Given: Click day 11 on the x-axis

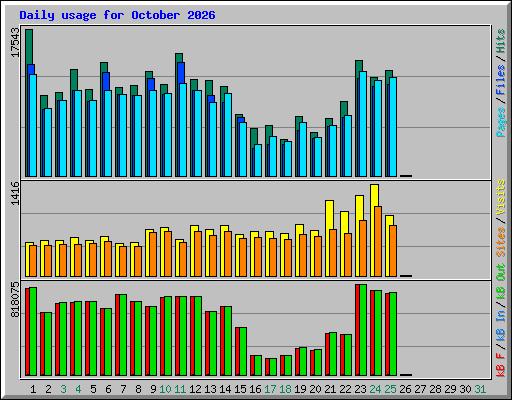Looking at the screenshot, I should point(180,389).
